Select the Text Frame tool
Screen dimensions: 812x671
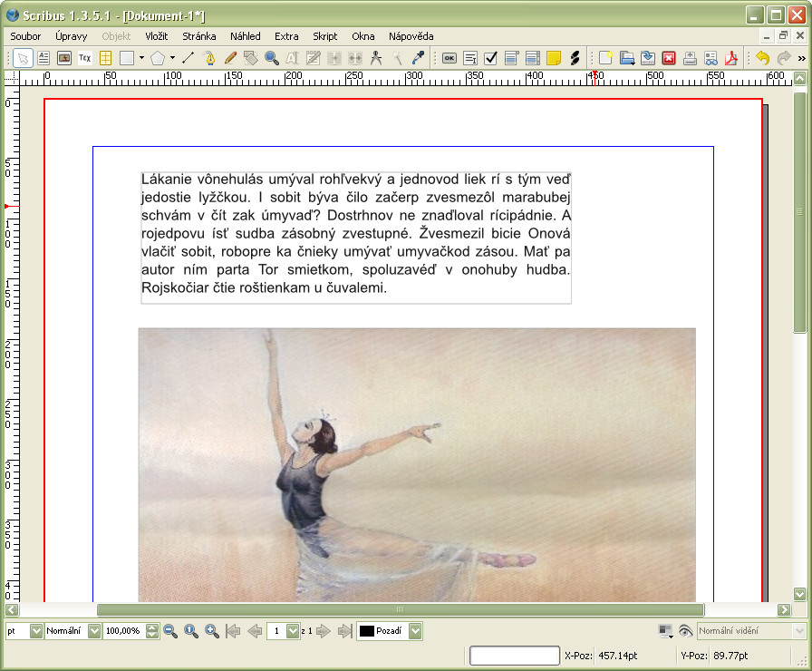43,58
